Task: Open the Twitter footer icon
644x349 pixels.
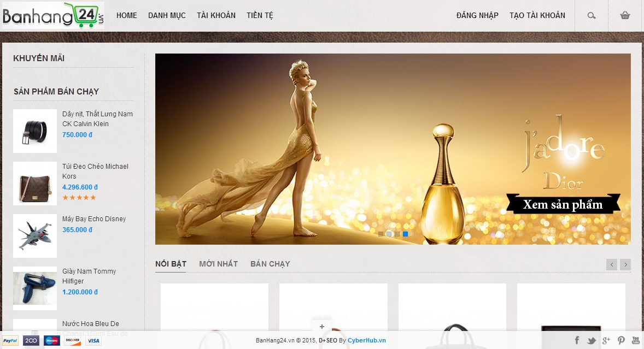Action: click(592, 340)
